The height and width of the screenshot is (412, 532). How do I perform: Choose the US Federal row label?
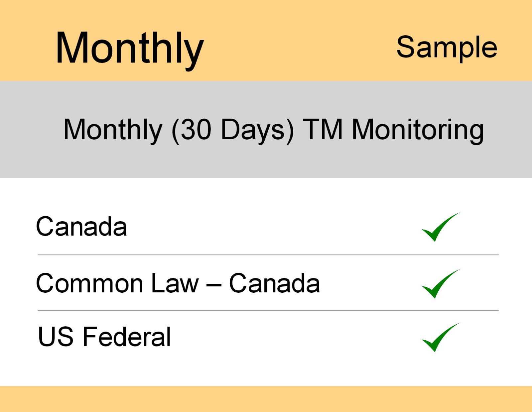click(104, 337)
